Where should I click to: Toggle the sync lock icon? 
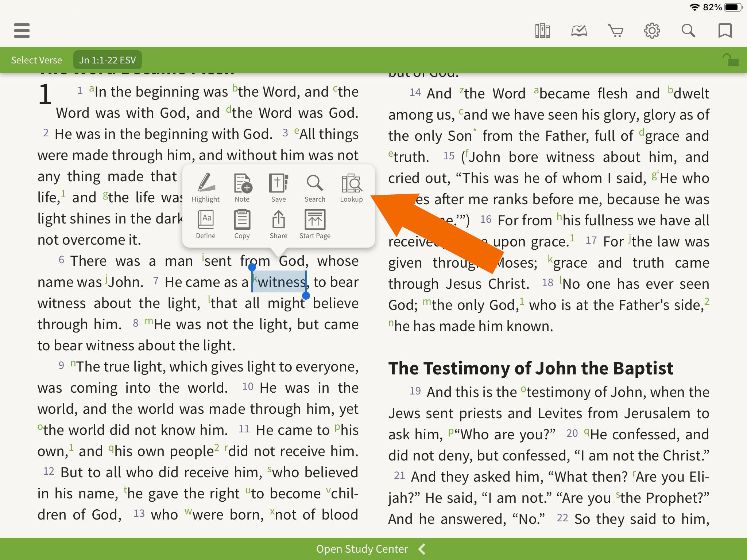(x=730, y=60)
